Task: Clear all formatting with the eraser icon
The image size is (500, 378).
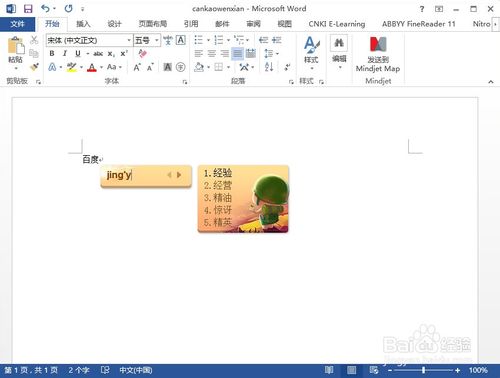Action: click(x=143, y=53)
